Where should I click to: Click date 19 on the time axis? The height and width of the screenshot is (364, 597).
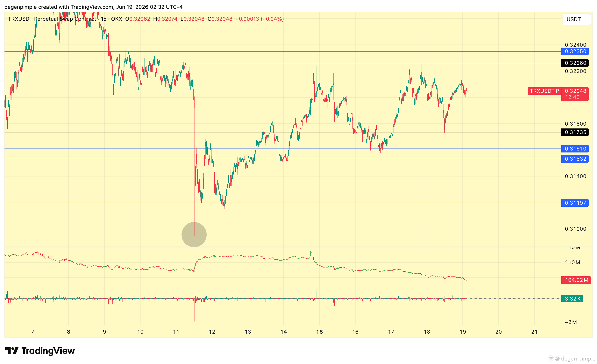463,332
